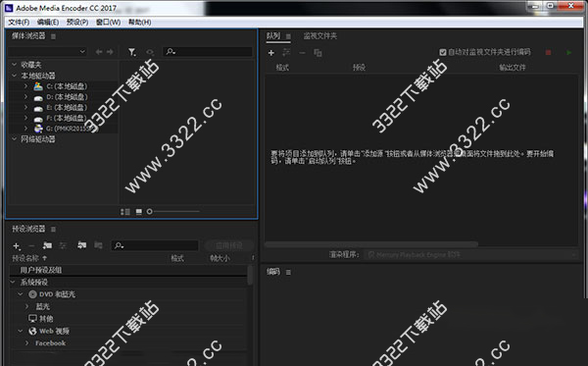
Task: Open the 文件(F) menu
Action: 19,23
